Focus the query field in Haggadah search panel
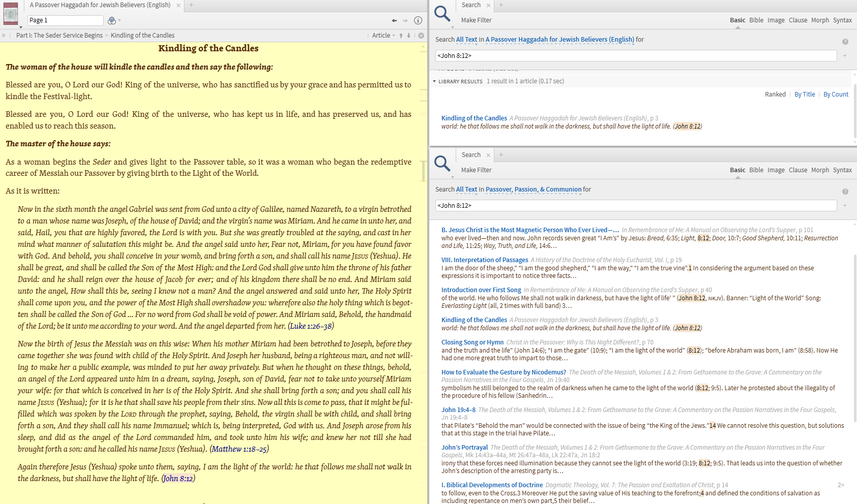The height and width of the screenshot is (504, 857). point(636,56)
